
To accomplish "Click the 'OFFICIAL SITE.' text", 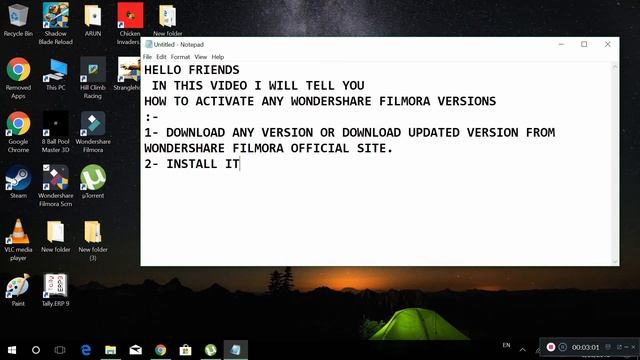I will [x=342, y=148].
